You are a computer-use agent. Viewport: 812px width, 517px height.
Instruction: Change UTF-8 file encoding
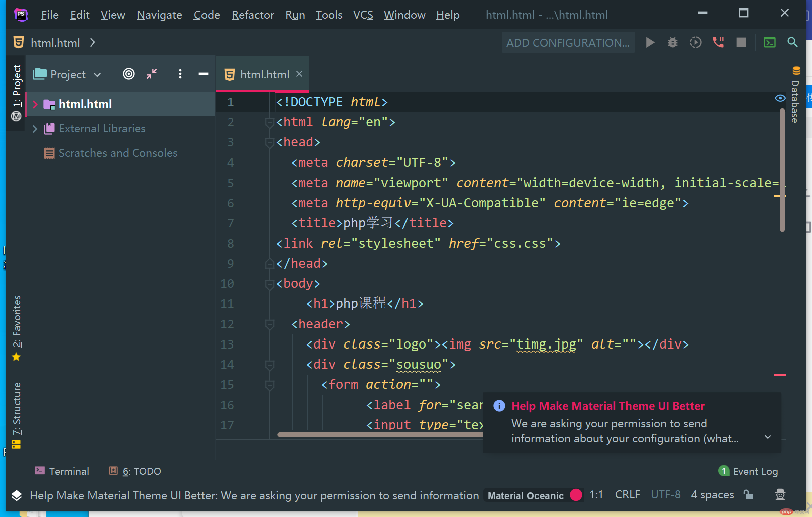pos(666,495)
